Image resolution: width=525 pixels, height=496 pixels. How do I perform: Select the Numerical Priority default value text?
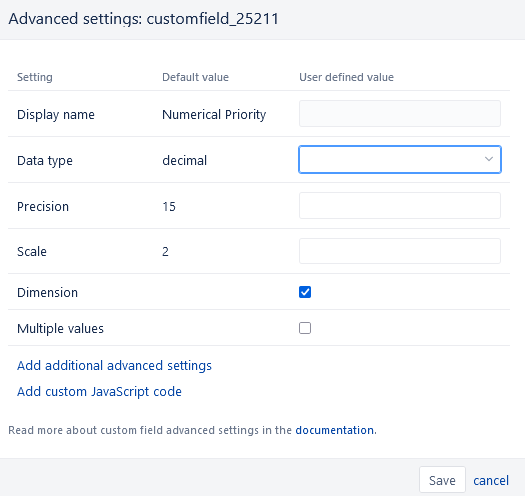[x=214, y=115]
